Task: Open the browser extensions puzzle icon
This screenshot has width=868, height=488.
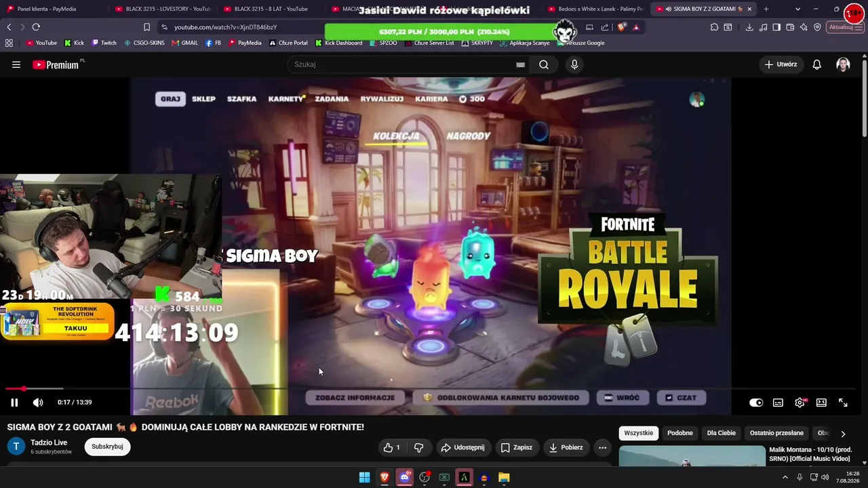Action: (715, 27)
